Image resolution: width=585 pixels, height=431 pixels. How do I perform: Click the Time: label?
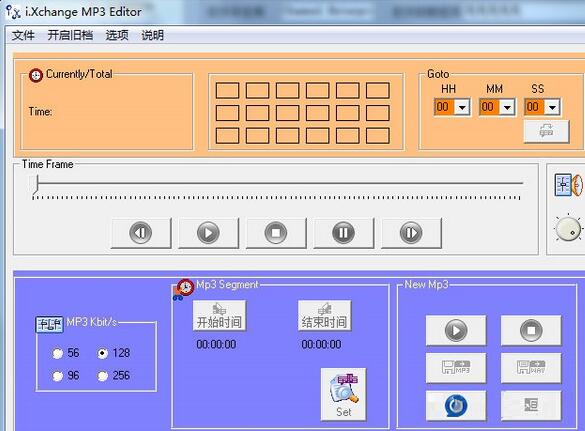(40, 112)
